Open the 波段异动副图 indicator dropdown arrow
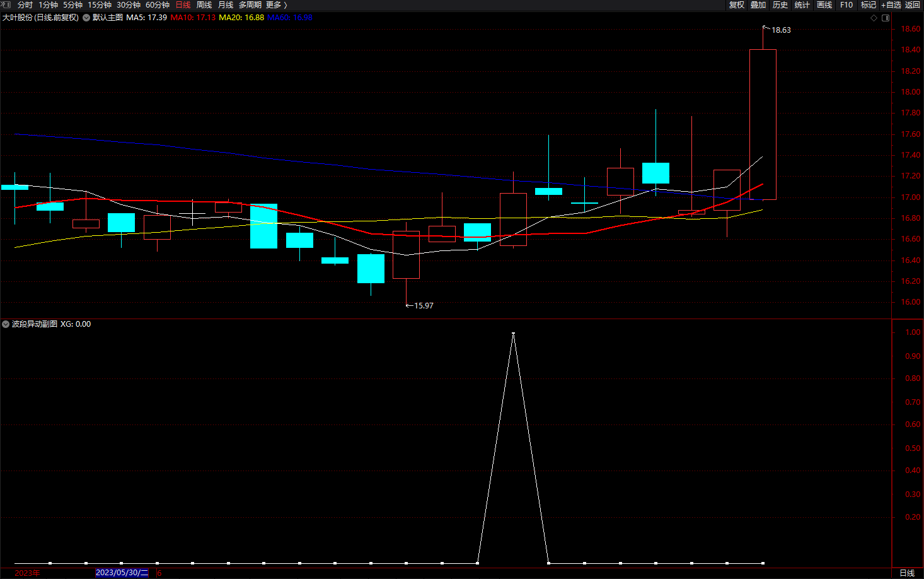The height and width of the screenshot is (579, 924). coord(6,324)
